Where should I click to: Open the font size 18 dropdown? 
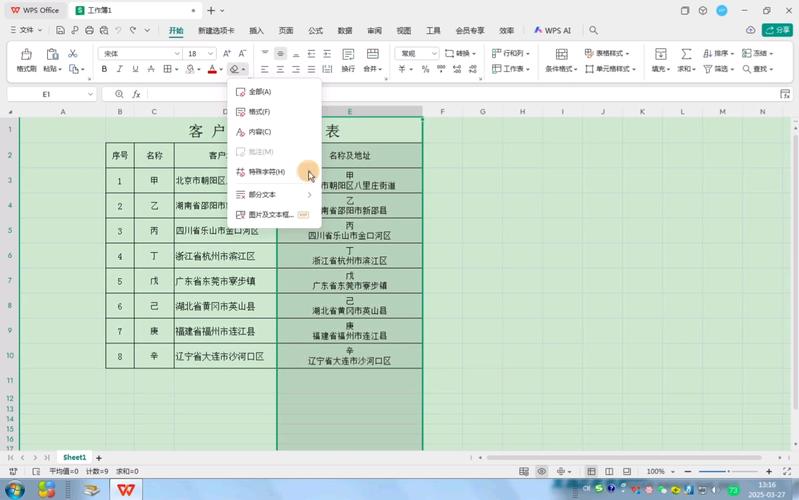coord(210,54)
